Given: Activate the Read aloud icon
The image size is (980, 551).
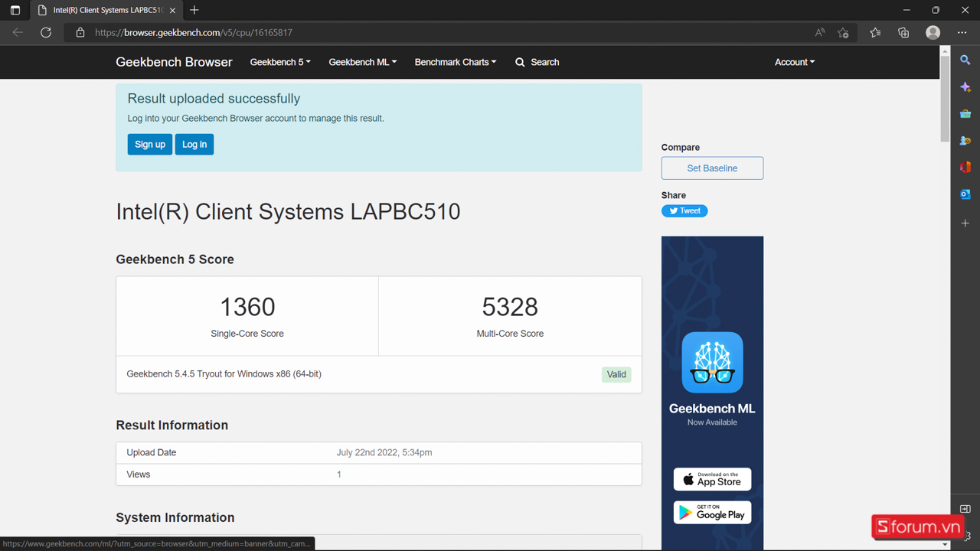Looking at the screenshot, I should [820, 33].
